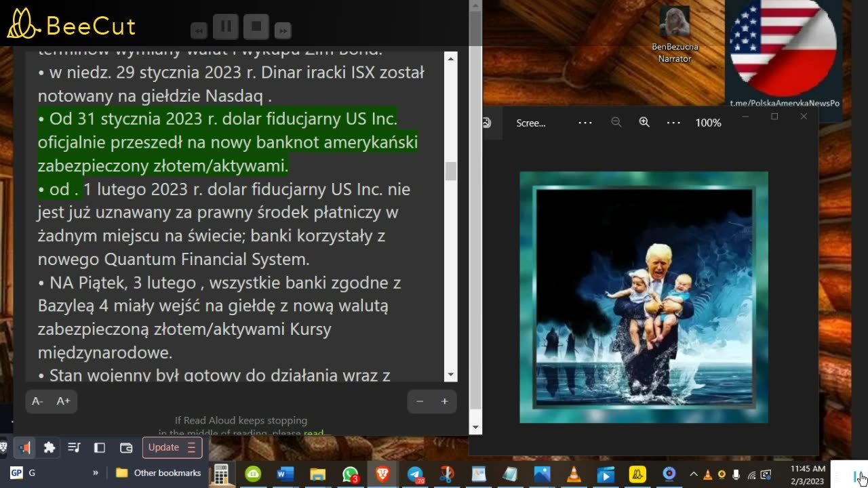The image size is (868, 488).
Task: Click the 'NA Piątek, 3 lutego' paragraph
Action: [x=220, y=317]
